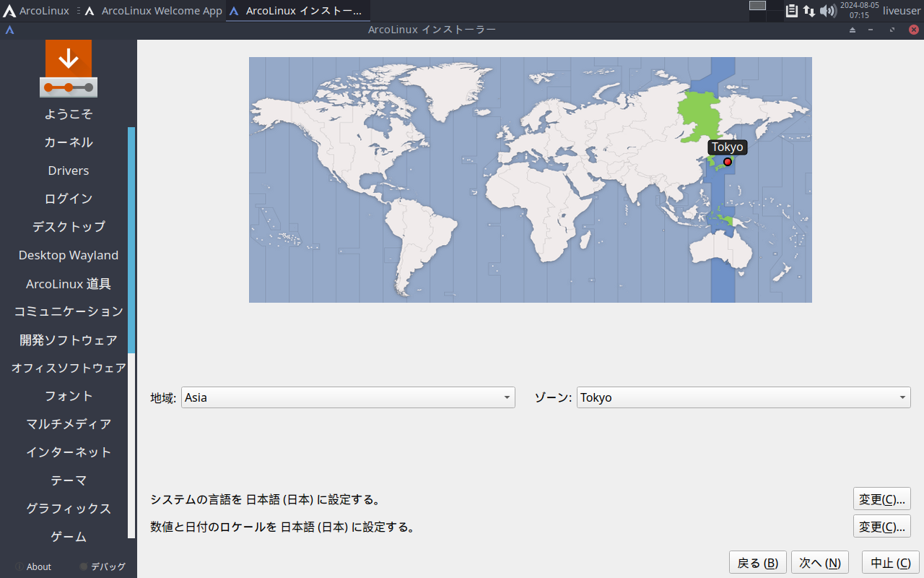Select ログイン in the sidebar
This screenshot has width=924, height=578.
click(69, 199)
